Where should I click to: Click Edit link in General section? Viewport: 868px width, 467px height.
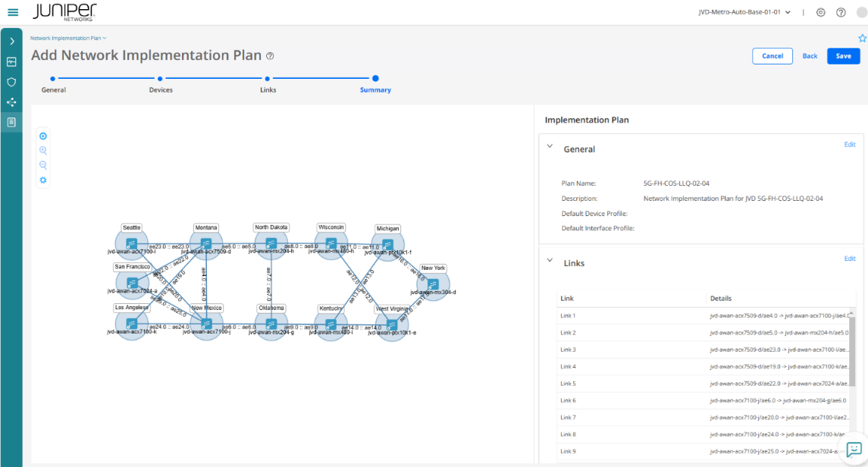click(x=850, y=145)
